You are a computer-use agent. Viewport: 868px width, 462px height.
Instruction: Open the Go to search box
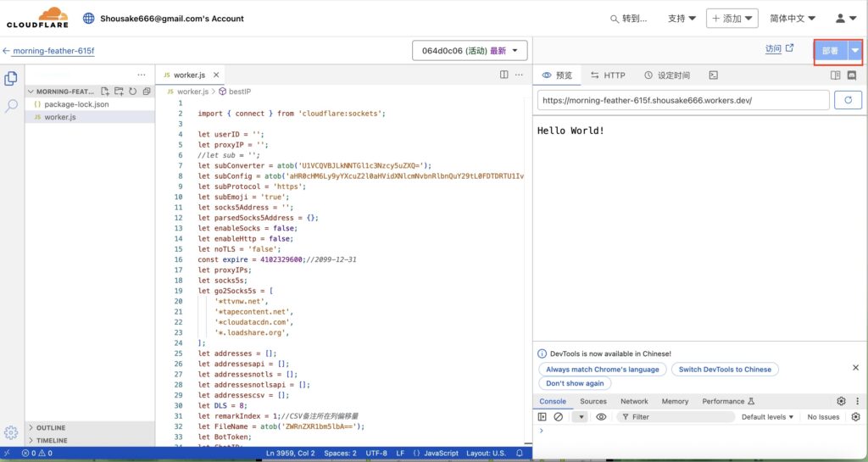coord(628,19)
